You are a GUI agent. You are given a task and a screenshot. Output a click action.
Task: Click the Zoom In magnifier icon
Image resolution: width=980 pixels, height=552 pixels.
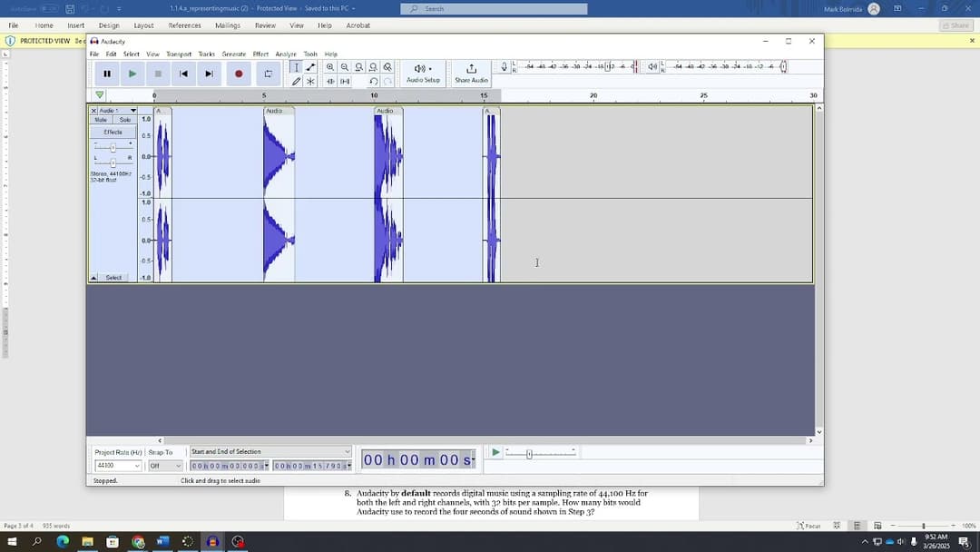pos(330,66)
